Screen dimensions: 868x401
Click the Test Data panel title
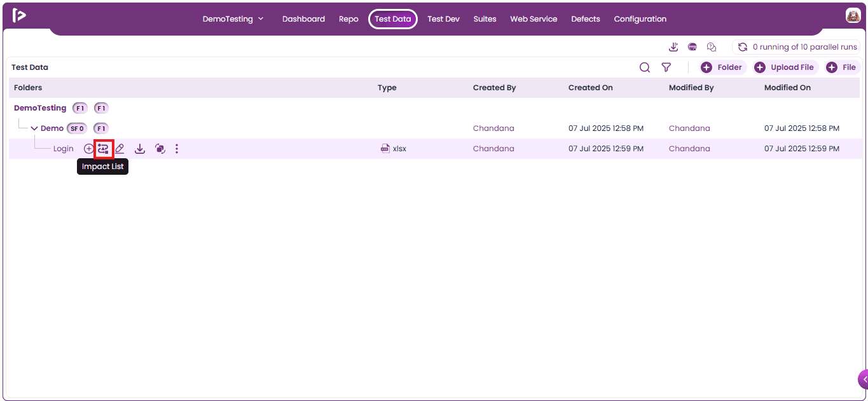pyautogui.click(x=30, y=67)
